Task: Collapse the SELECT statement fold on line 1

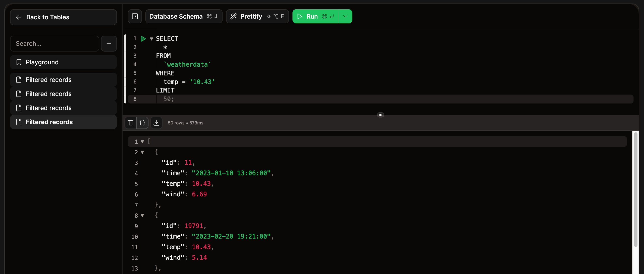Action: 151,38
